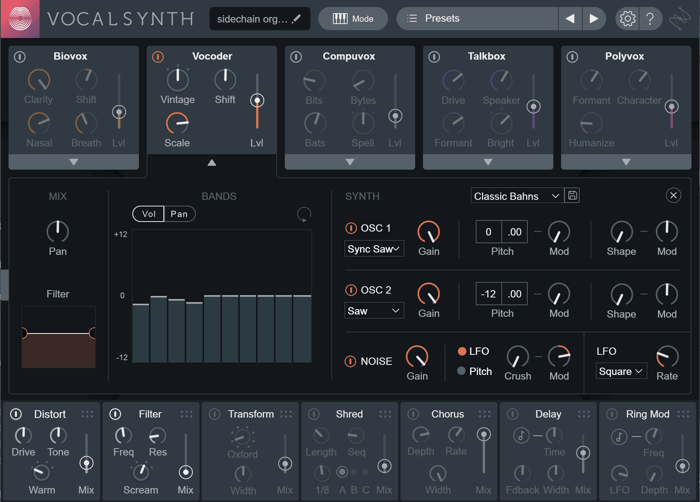
Task: Select Shred pattern B
Action: point(354,472)
